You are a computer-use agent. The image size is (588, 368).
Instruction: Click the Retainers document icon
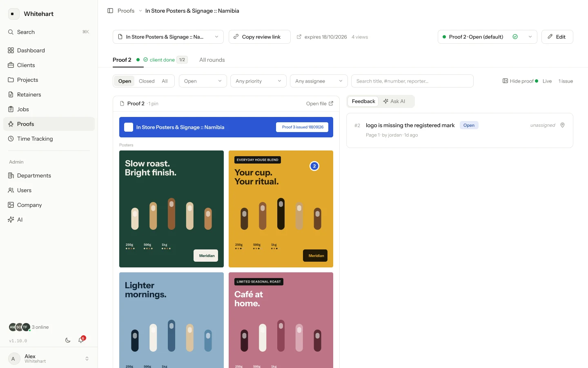click(x=11, y=94)
